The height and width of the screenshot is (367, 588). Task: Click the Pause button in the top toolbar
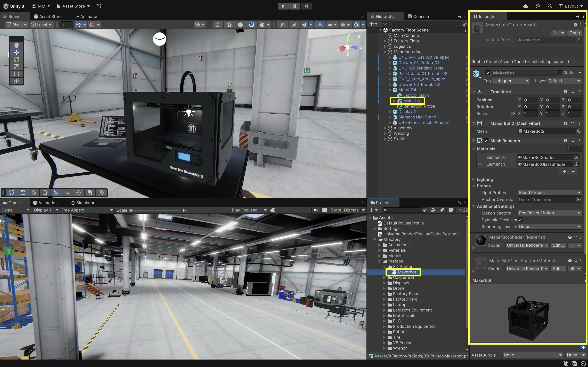tap(295, 6)
